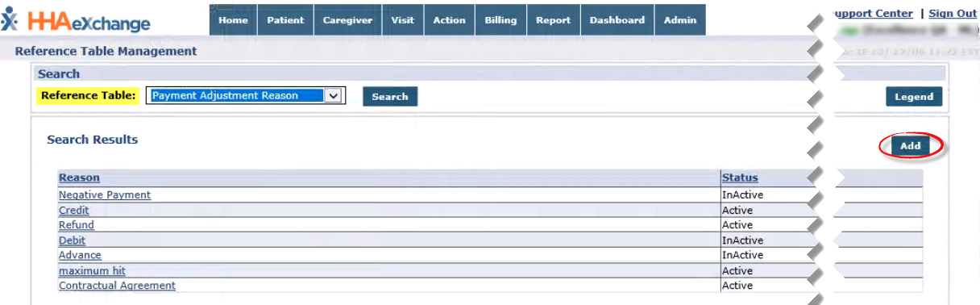Screen dimensions: 980x305
Task: Open the maximum hit reason
Action: [92, 271]
